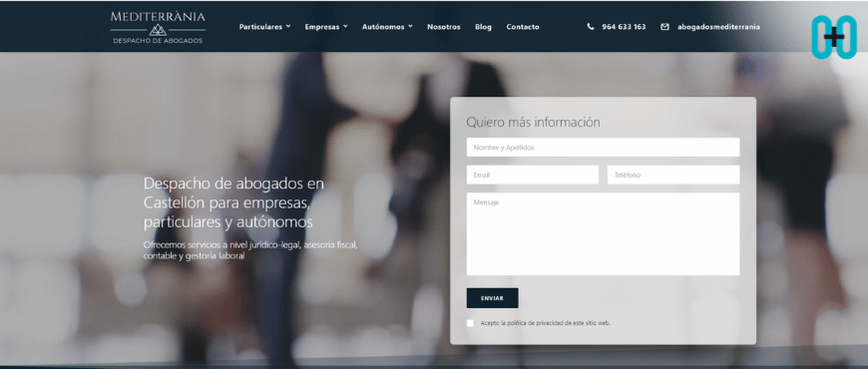This screenshot has height=369, width=868.
Task: Focus the Teléfono input field
Action: click(673, 175)
